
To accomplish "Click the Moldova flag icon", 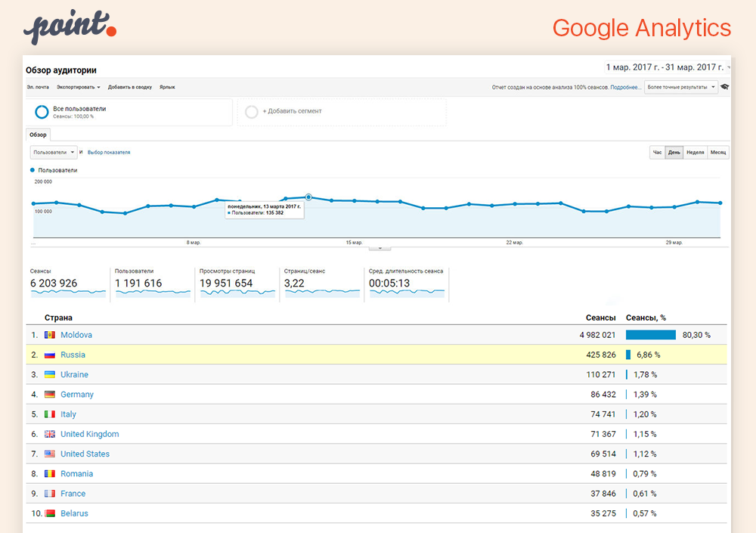I will point(50,335).
